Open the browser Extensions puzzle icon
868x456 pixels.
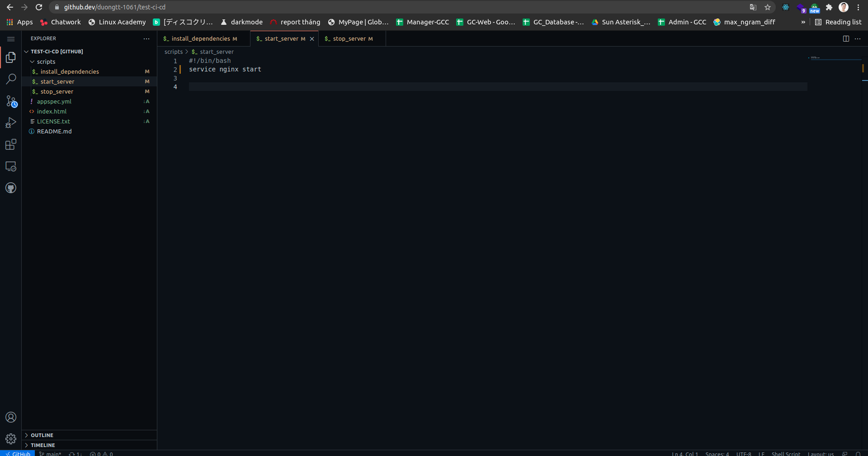829,7
